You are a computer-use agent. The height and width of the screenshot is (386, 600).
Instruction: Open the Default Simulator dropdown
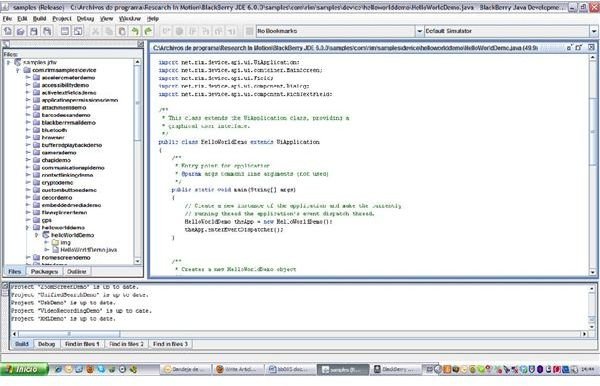click(x=593, y=31)
